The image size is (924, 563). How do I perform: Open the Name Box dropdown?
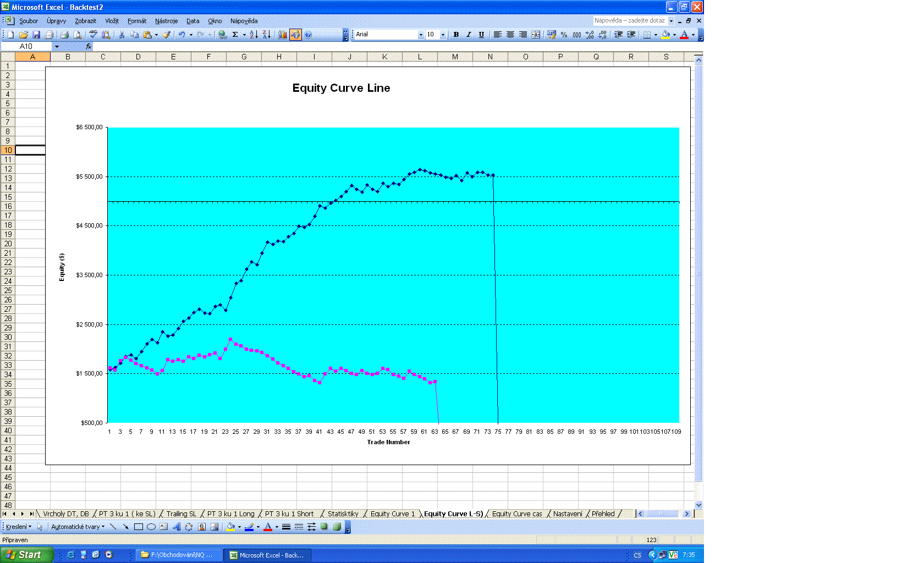[57, 47]
